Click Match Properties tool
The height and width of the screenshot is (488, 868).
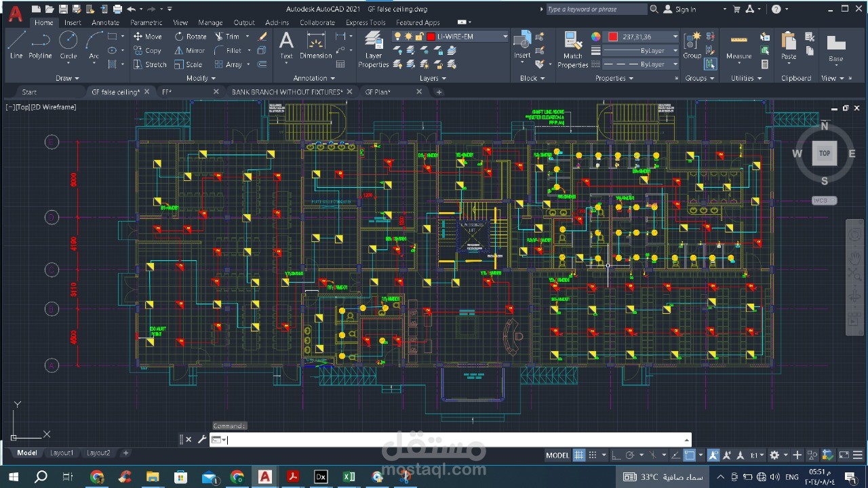(x=573, y=49)
